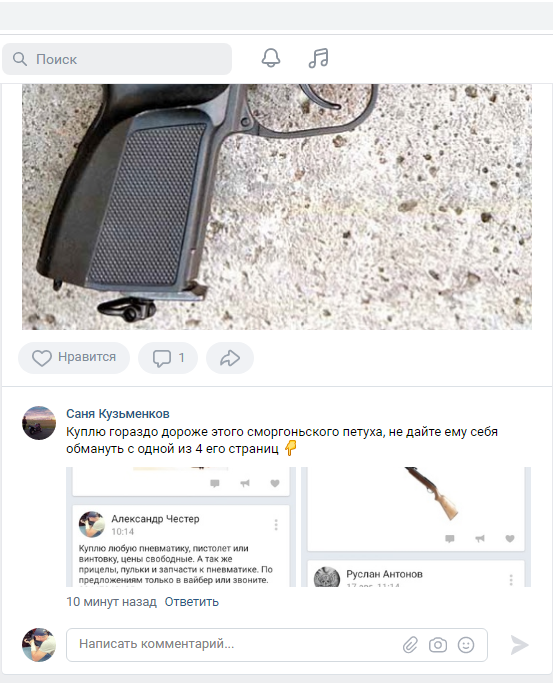Viewport: 553px width, 683px height.
Task: Reply via Ответить link
Action: (192, 602)
